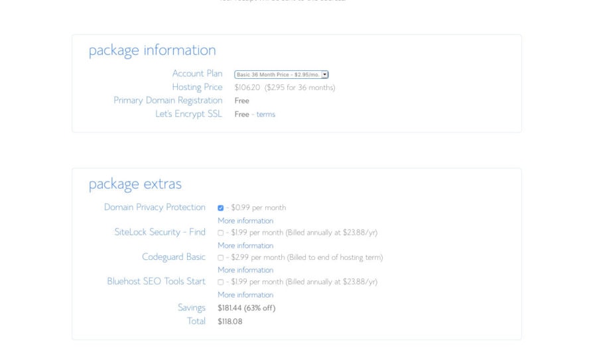The width and height of the screenshot is (597, 364).
Task: Click 'Free' beside Primary Domain Registration
Action: (241, 101)
